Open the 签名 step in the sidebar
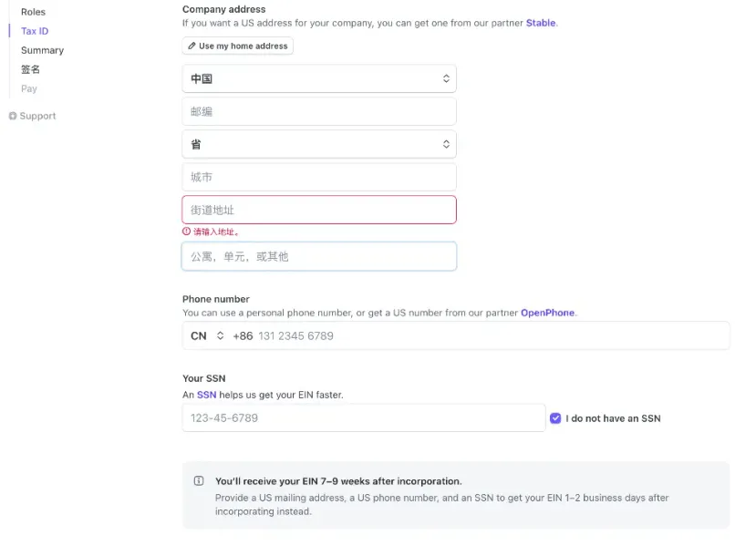The image size is (756, 556). tap(30, 69)
